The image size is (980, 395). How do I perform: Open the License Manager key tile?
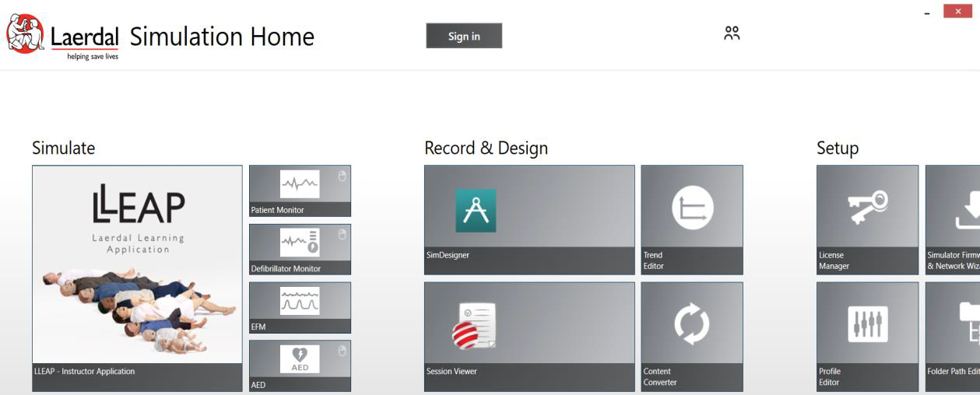point(867,219)
